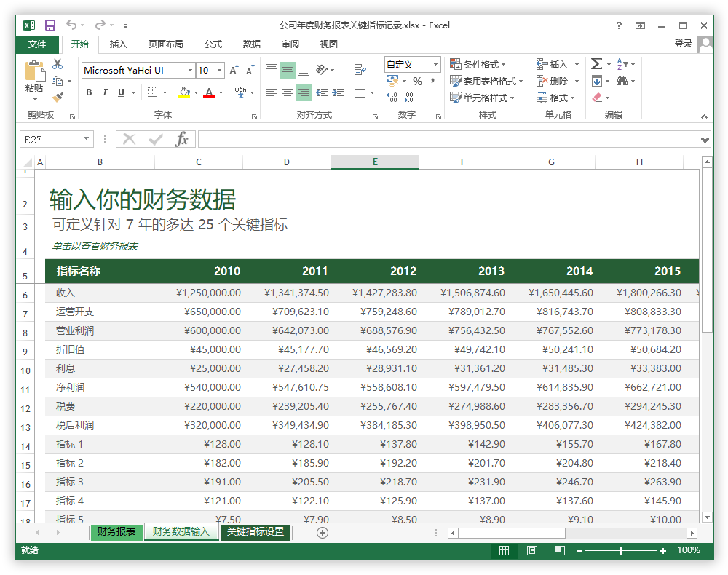Open the 文件 File tab
The height and width of the screenshot is (575, 728).
[37, 44]
